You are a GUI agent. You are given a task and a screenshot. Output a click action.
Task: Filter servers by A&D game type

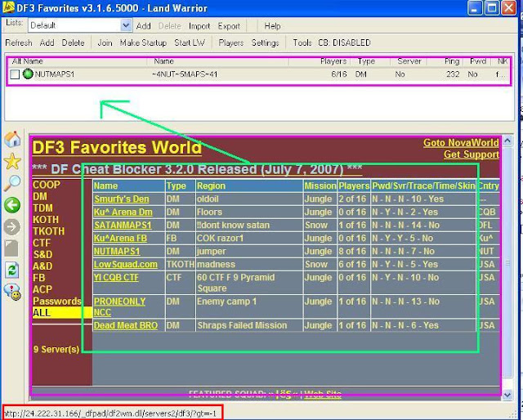click(x=42, y=266)
